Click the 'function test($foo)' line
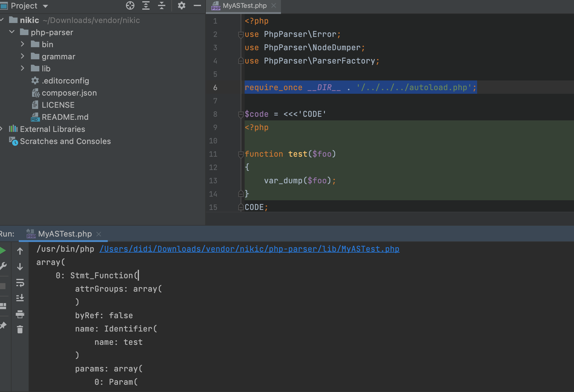The height and width of the screenshot is (392, 574). point(290,154)
